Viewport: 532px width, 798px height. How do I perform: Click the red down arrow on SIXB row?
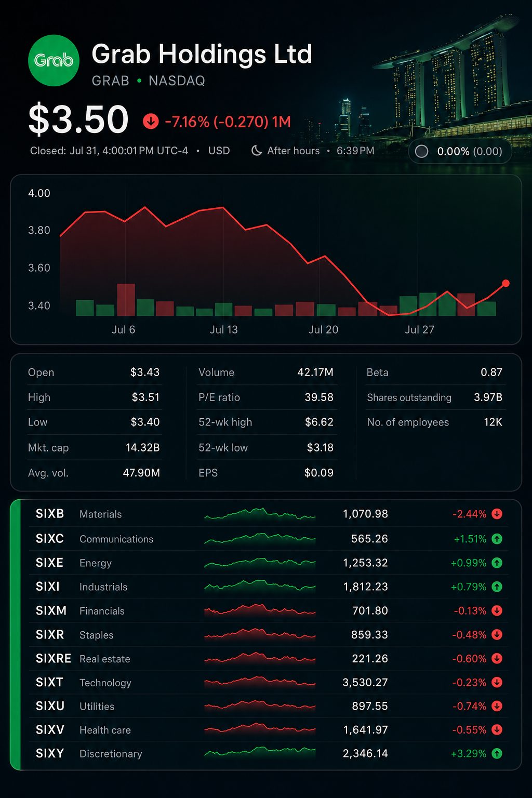[x=497, y=514]
